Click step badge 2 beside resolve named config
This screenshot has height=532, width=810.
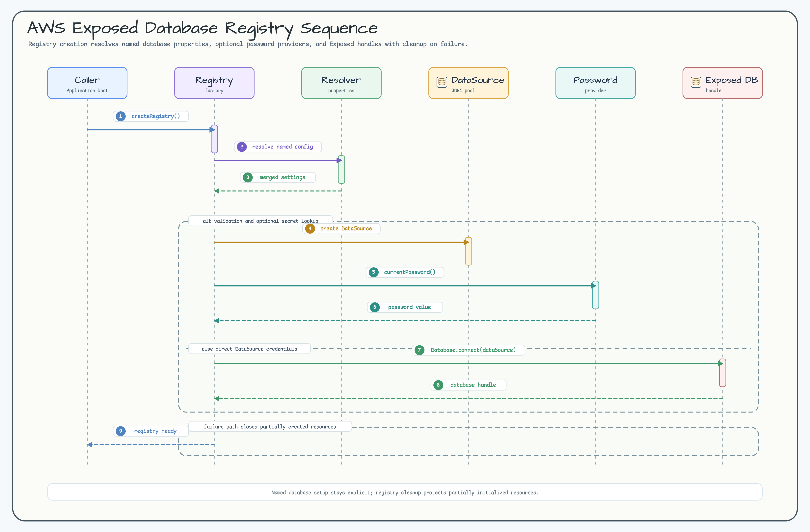tap(242, 147)
